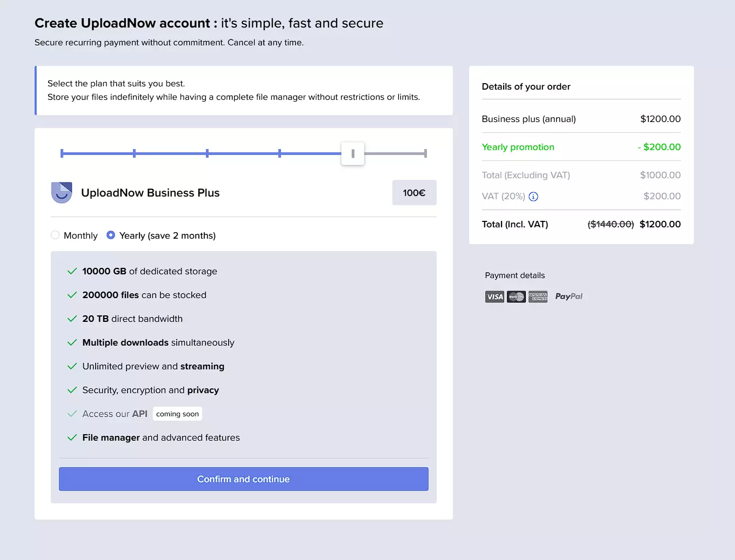Click the plan slider handle

click(x=353, y=154)
